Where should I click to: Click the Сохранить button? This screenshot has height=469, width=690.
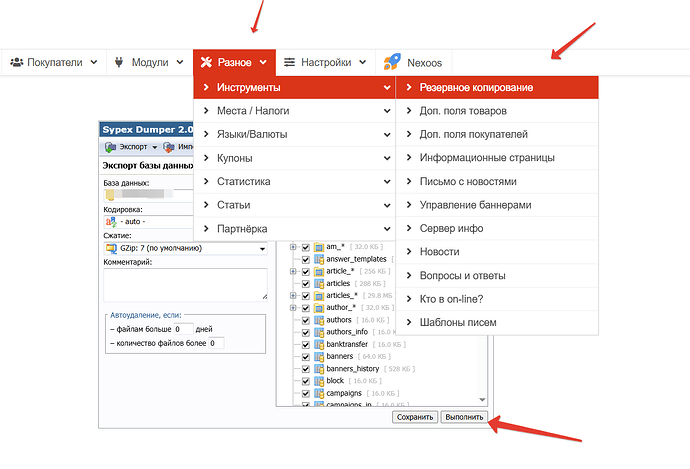click(x=415, y=417)
